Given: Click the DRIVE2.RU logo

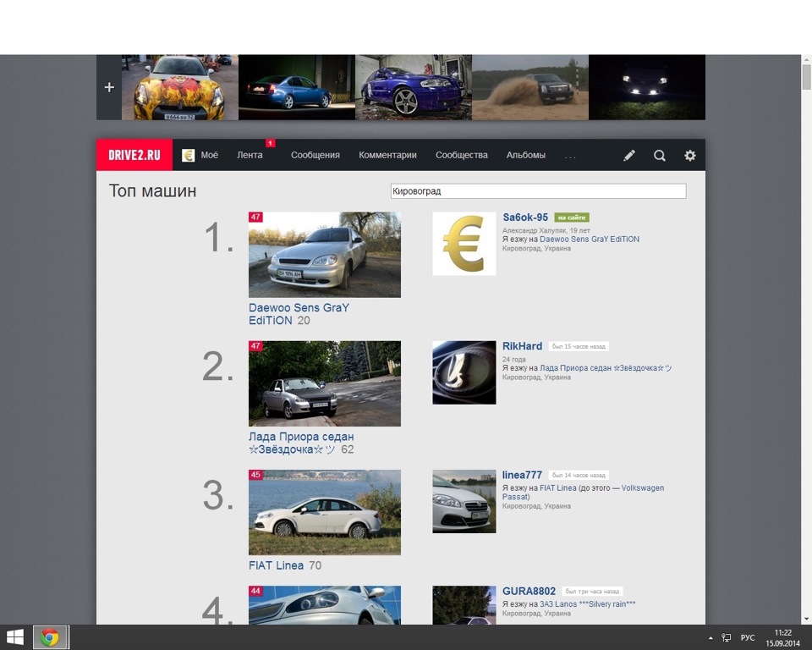Looking at the screenshot, I should [134, 155].
